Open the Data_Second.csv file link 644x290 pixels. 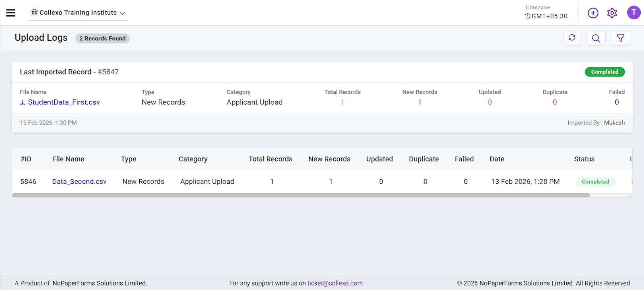click(79, 182)
